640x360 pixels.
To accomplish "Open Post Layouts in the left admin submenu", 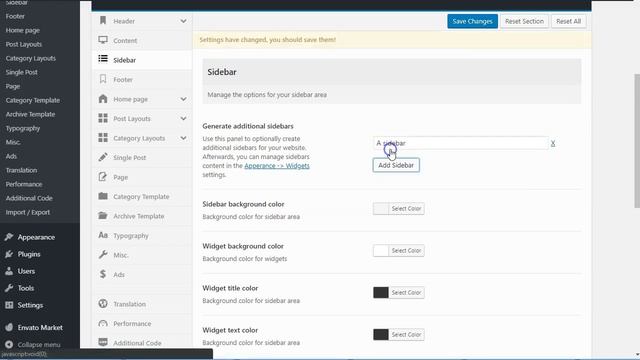I will 24,44.
